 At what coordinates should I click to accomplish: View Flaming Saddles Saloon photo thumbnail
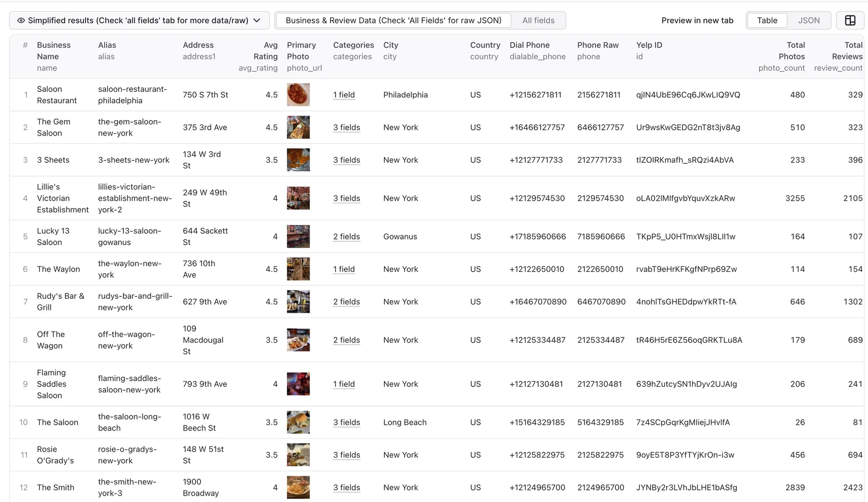(x=298, y=384)
